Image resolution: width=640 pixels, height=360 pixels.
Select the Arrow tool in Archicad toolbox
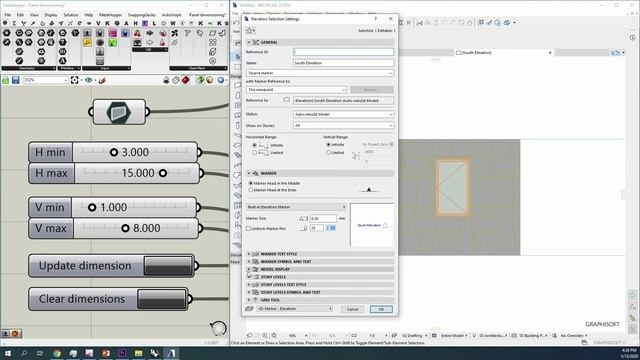238,56
